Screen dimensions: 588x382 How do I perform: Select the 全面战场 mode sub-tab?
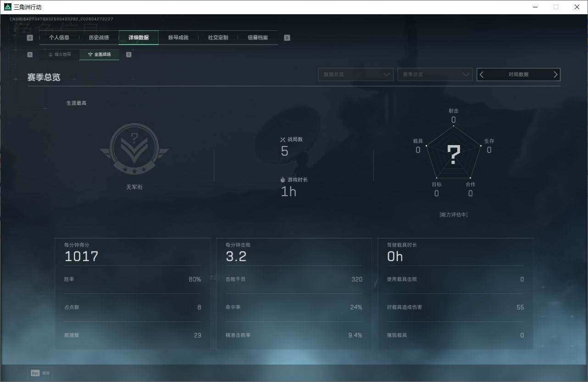(x=99, y=54)
